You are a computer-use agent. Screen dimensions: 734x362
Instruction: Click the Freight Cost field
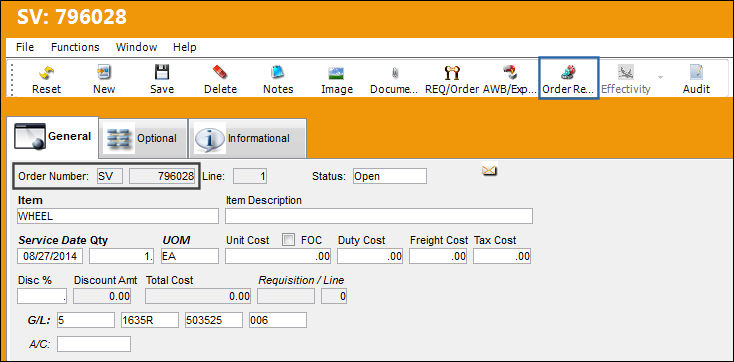[x=438, y=256]
